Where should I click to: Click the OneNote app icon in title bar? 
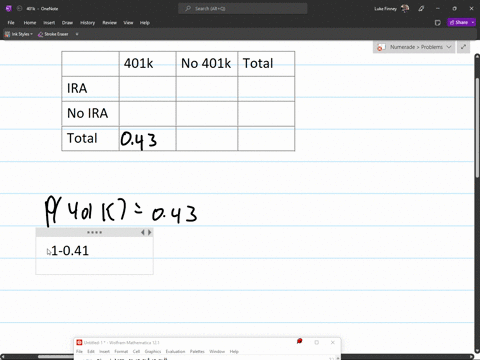(9, 8)
